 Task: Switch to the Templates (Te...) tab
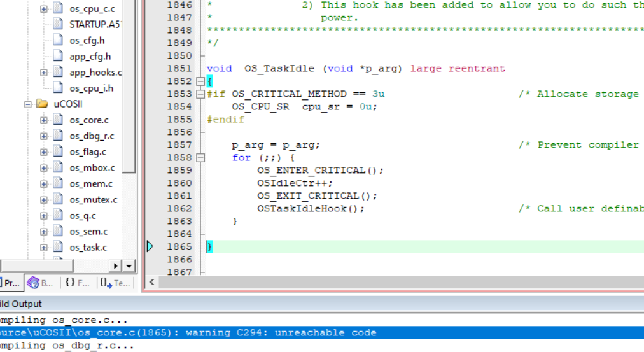(115, 283)
